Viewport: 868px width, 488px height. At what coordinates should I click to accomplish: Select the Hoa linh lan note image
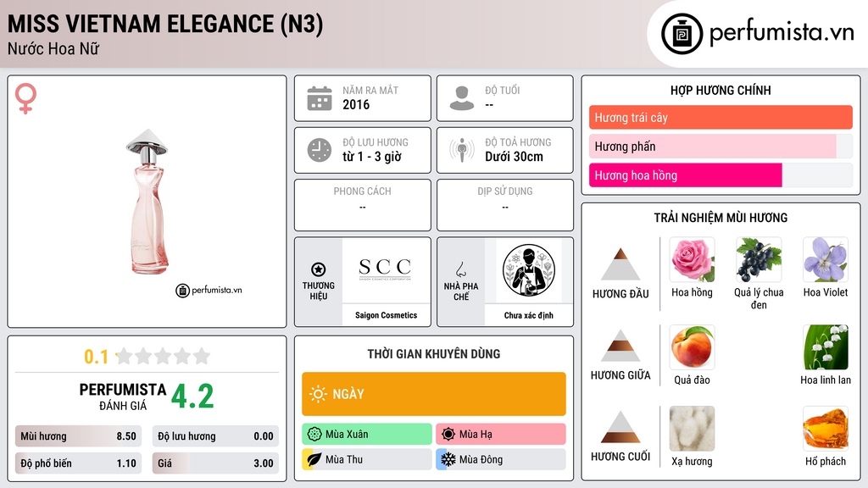826,347
